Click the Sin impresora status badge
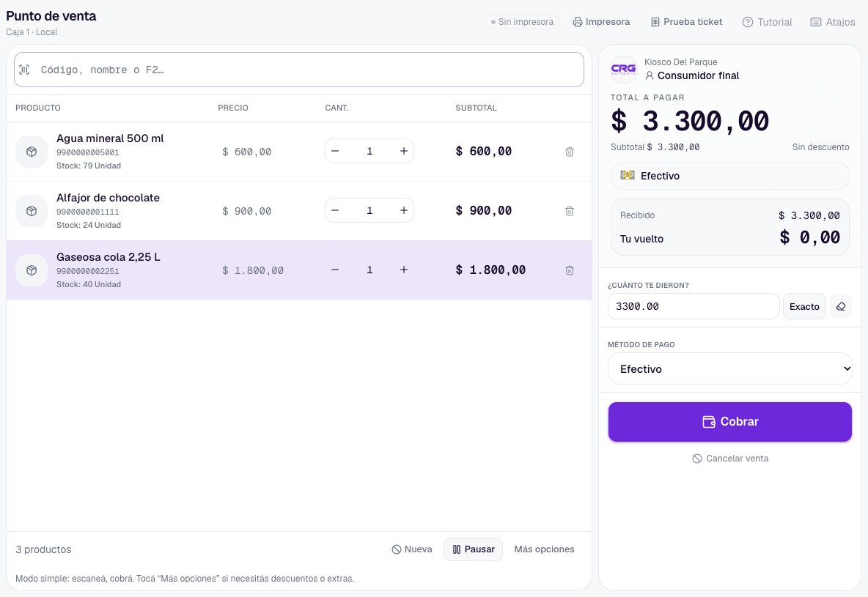 522,22
